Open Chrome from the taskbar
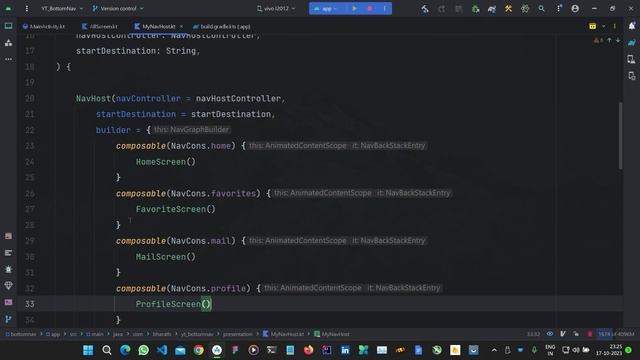The height and width of the screenshot is (360, 640). click(198, 350)
